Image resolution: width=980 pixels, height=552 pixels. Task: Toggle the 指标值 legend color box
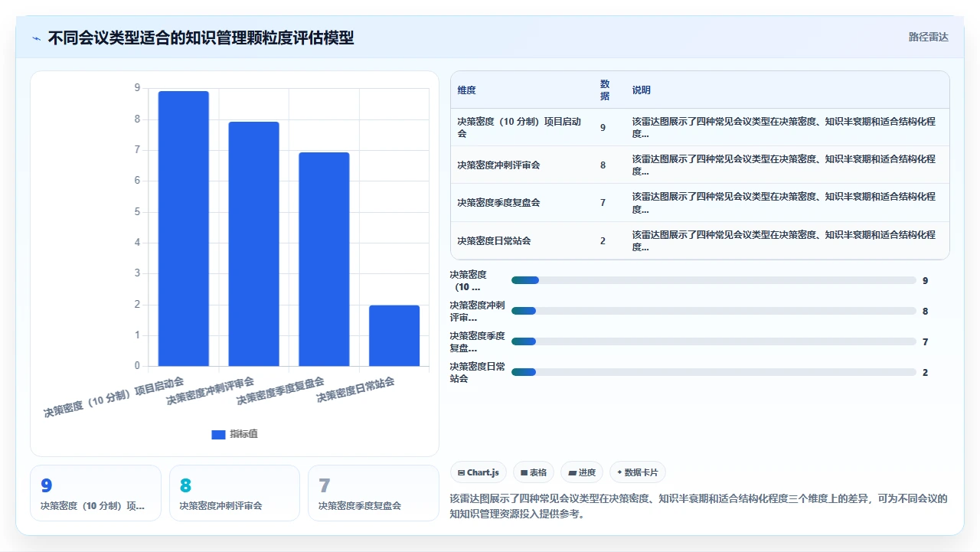[x=218, y=434]
